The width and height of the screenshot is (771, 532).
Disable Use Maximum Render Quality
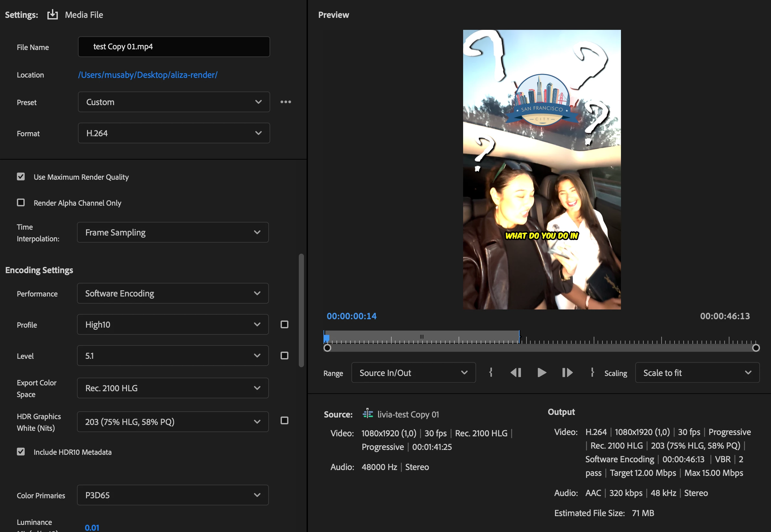21,177
